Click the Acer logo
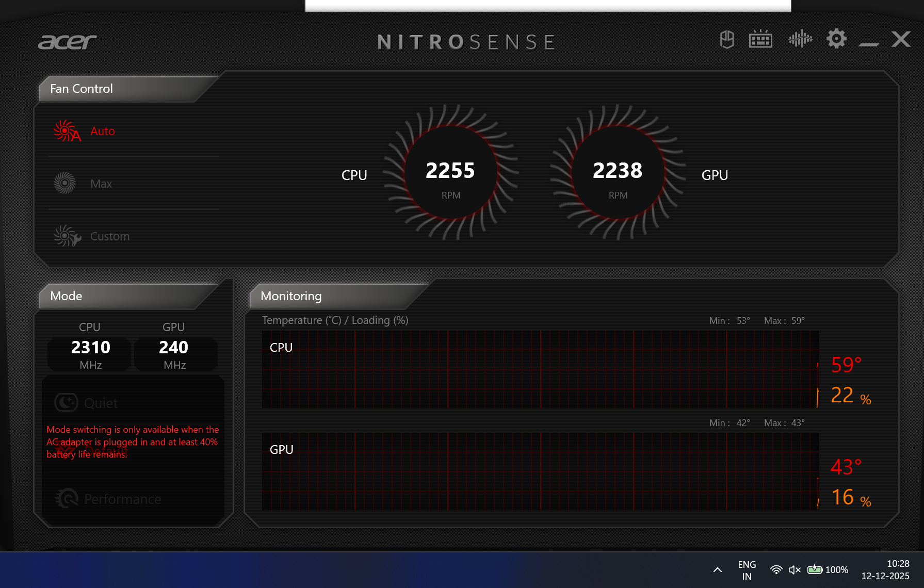924x588 pixels. click(67, 42)
